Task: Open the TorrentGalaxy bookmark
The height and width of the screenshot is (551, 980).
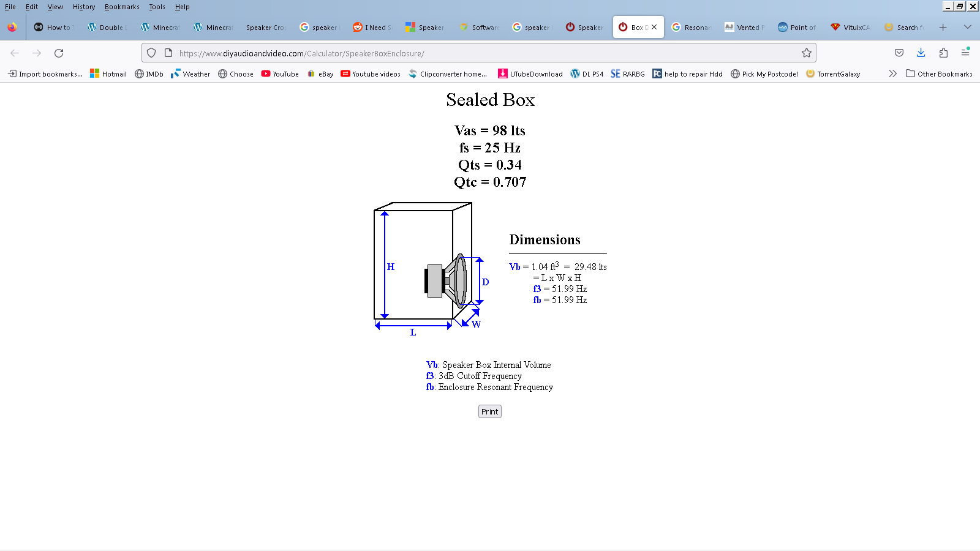Action: (x=833, y=73)
